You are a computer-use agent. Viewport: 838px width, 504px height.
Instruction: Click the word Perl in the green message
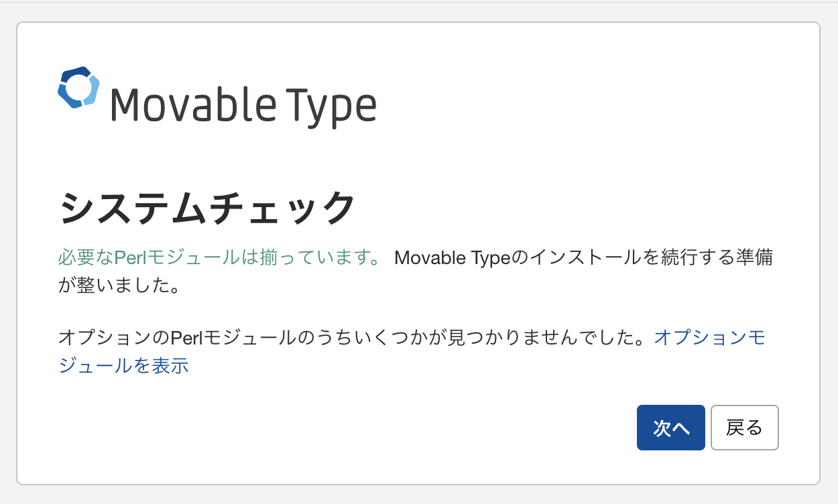coord(131,258)
